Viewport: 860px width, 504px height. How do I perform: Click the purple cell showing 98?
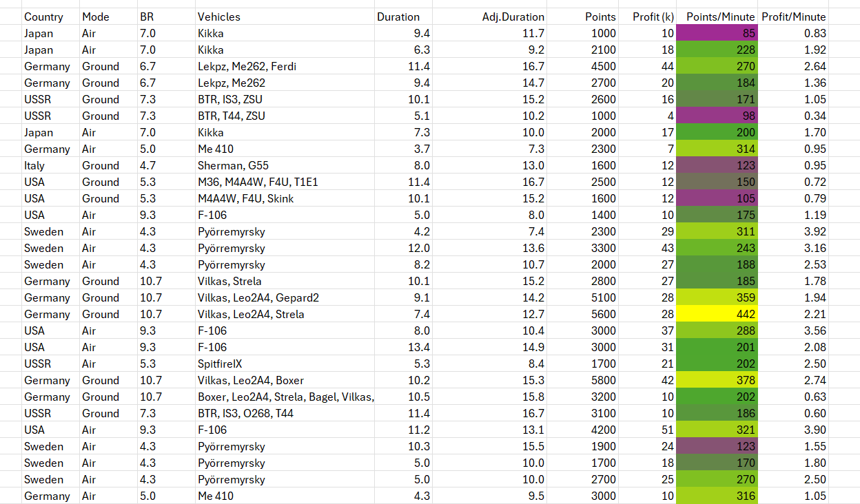(x=717, y=116)
